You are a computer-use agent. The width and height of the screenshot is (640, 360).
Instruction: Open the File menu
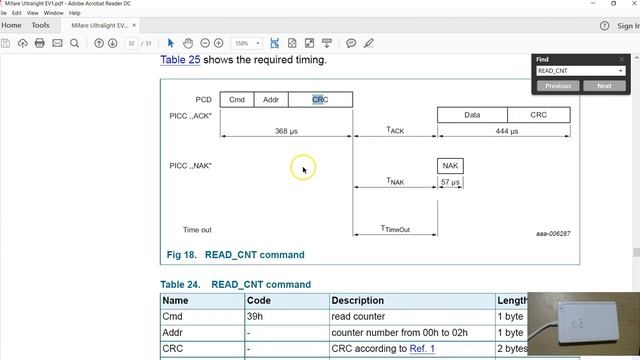click(x=3, y=13)
